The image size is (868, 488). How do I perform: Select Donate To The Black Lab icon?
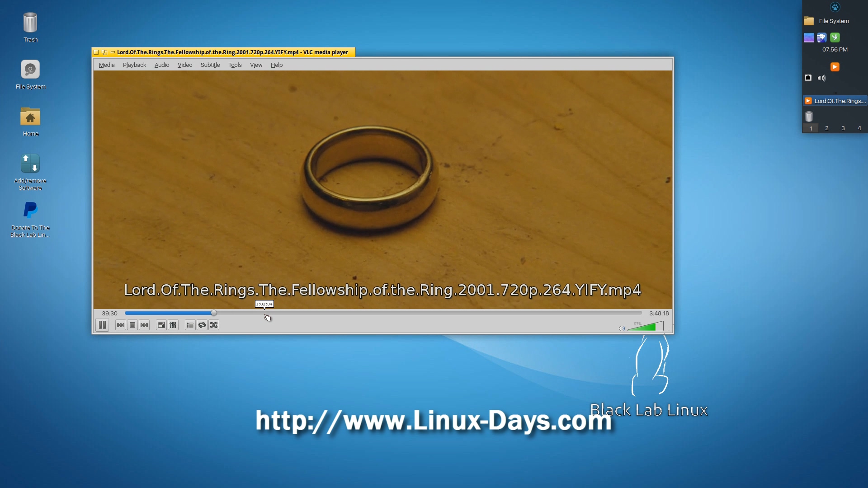(x=30, y=219)
